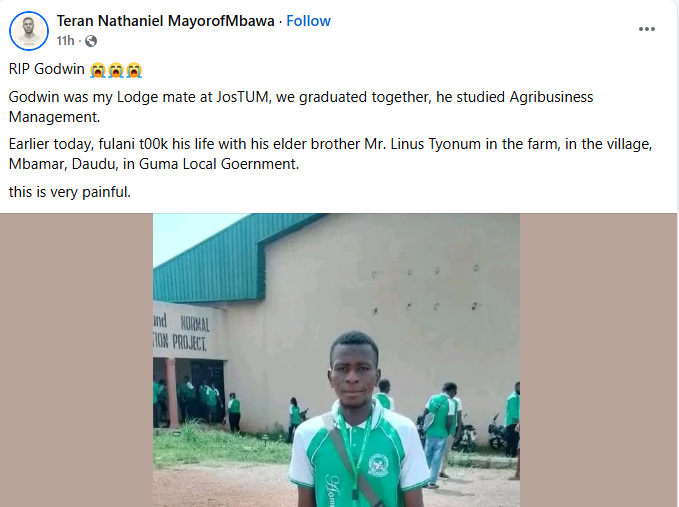Follow Teran Nathaniel MayorofMbawa
Viewport: 679px width, 507px height.
tap(308, 21)
